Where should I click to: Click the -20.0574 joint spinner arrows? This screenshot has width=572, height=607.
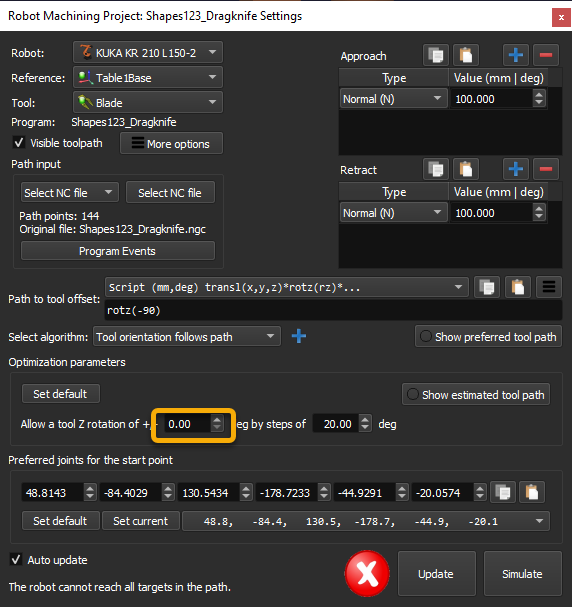point(480,492)
